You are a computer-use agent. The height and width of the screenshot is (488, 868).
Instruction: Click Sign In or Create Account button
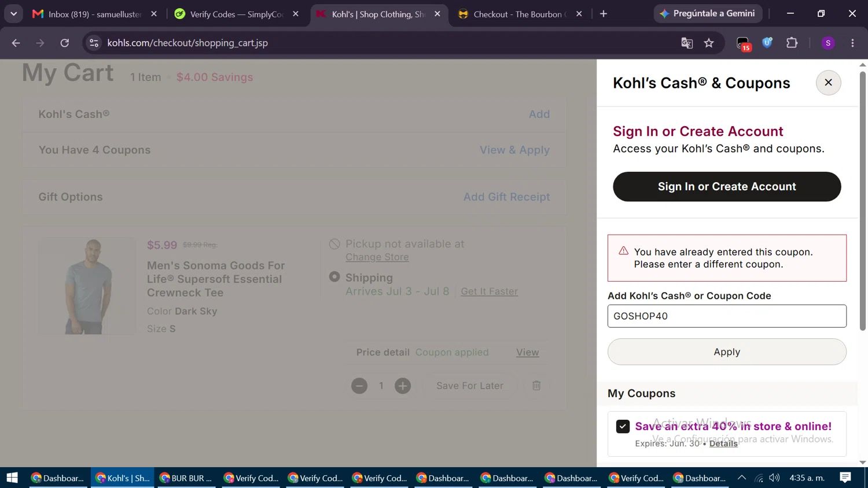pyautogui.click(x=727, y=187)
